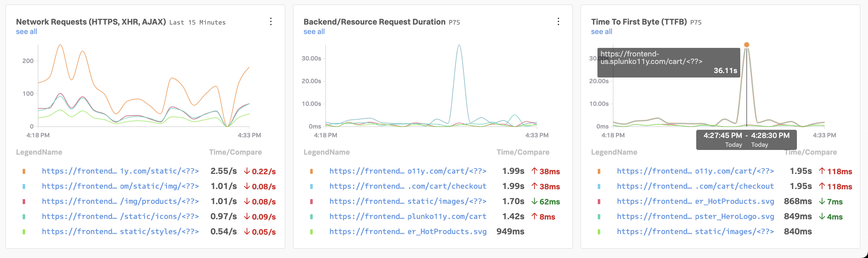Sort by Time/Compare in Backend Duration panel
This screenshot has width=868, height=258.
pos(523,152)
